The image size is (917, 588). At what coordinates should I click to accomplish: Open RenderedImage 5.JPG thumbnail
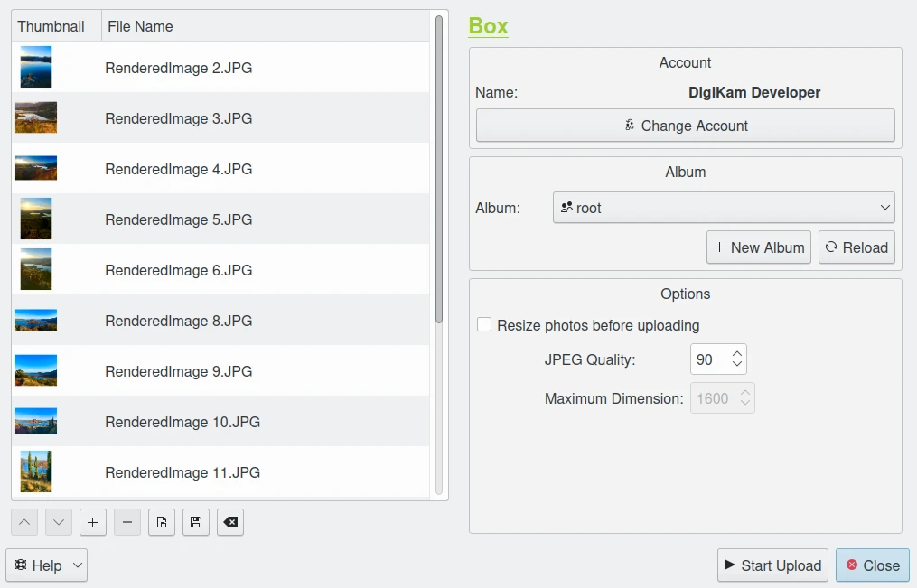(x=36, y=219)
